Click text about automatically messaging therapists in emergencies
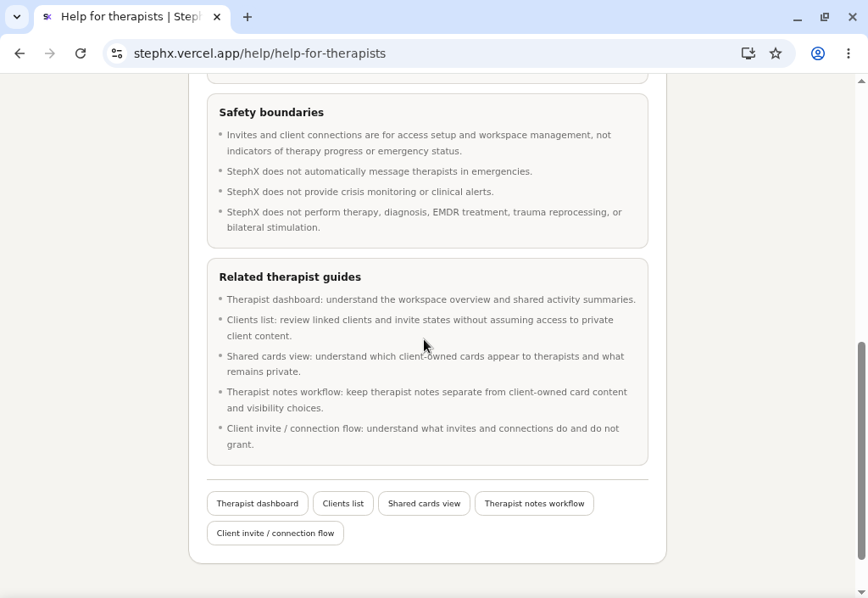 379,171
